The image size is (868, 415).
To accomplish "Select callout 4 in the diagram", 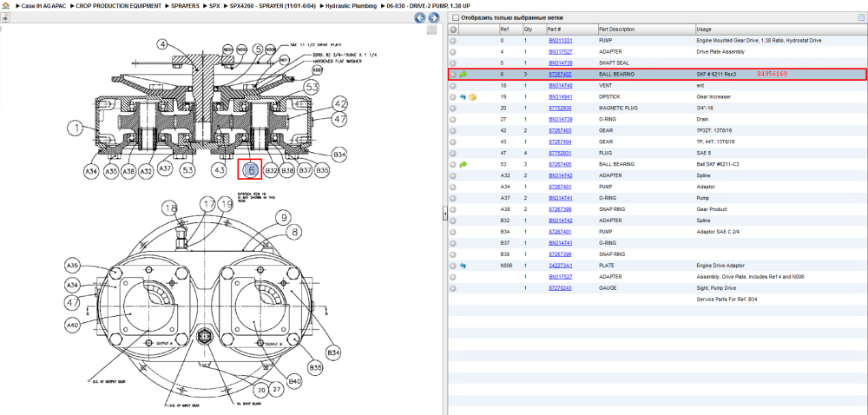I will point(162,43).
